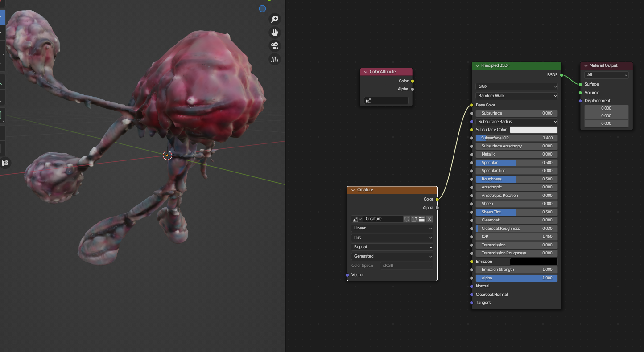Select the Color Attribute node header
644x352 pixels.
coord(386,72)
